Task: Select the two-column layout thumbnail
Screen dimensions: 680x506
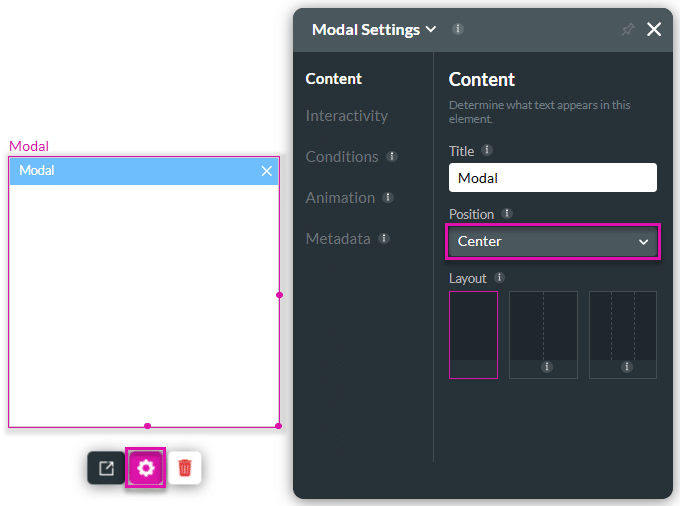Action: coord(543,335)
